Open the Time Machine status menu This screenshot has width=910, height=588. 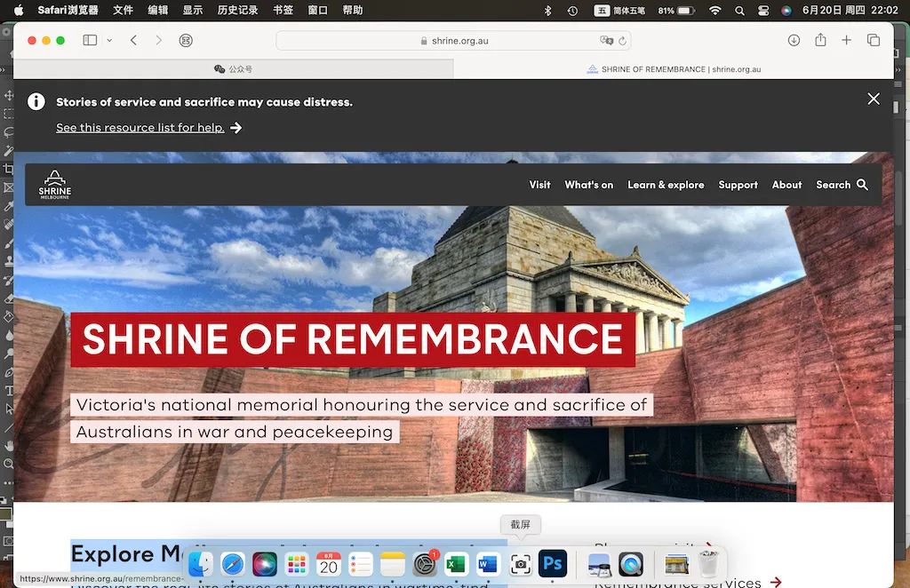(573, 11)
